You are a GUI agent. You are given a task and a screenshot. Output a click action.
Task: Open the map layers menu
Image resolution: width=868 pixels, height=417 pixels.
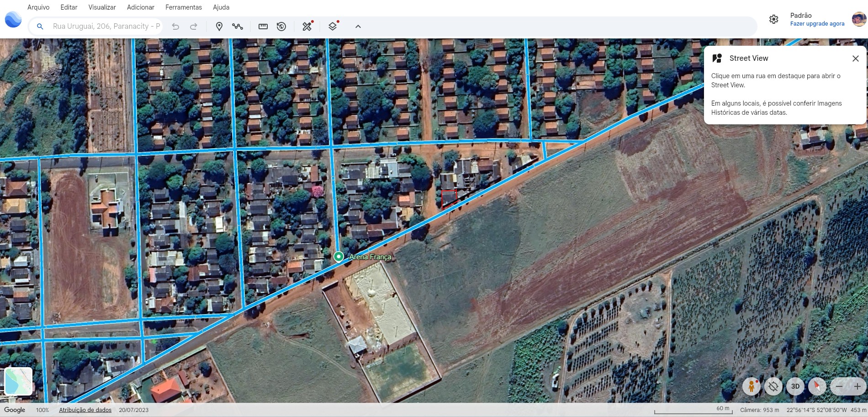coord(333,27)
